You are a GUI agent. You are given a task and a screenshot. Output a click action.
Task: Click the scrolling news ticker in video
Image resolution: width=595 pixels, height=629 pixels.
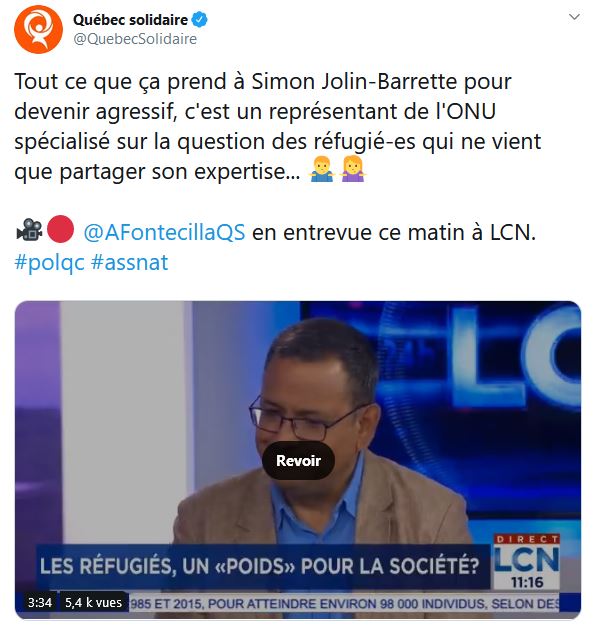[344, 603]
